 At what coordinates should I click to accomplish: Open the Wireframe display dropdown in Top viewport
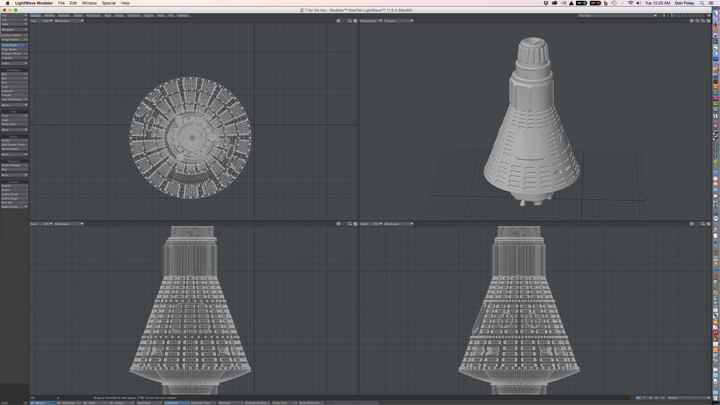tap(69, 21)
